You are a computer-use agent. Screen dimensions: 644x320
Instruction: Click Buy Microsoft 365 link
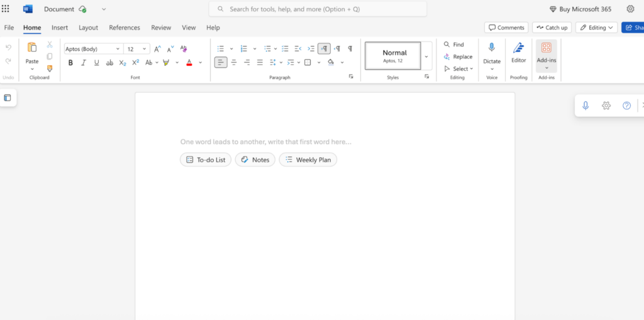tap(580, 9)
